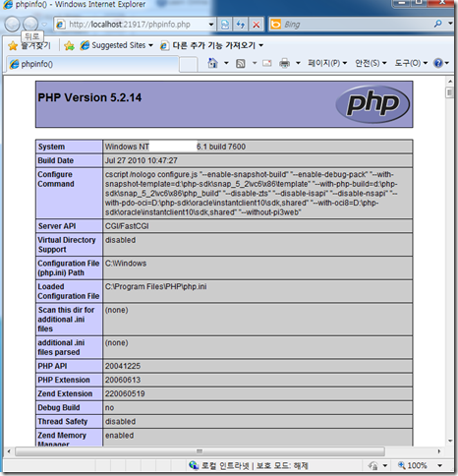Viewport: 458px width, 476px height.
Task: Click the red Stop loading icon
Action: [x=257, y=25]
